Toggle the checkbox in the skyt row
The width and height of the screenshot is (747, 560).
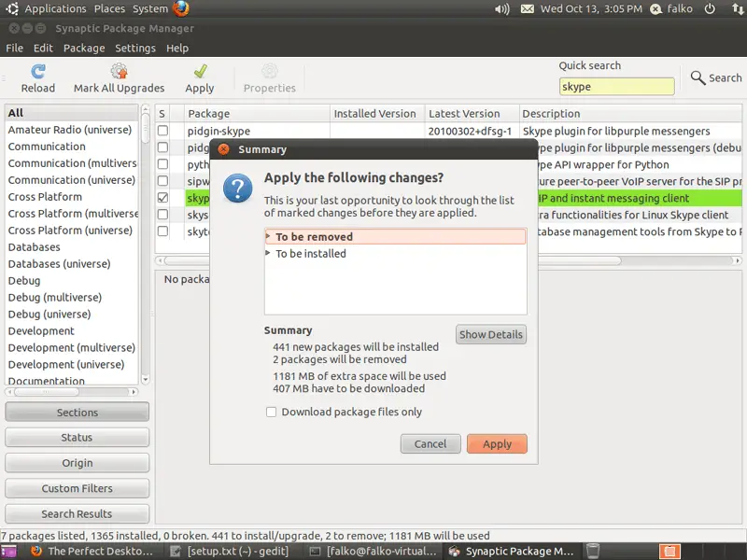click(162, 231)
